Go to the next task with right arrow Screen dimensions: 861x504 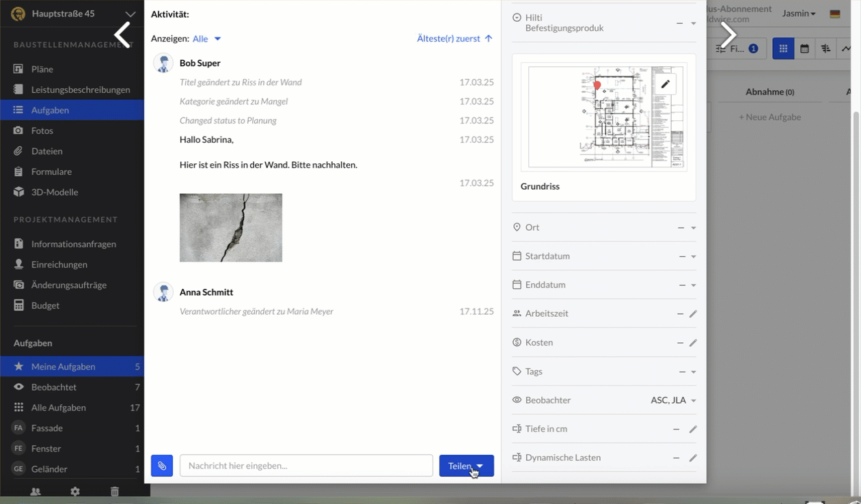click(x=728, y=35)
